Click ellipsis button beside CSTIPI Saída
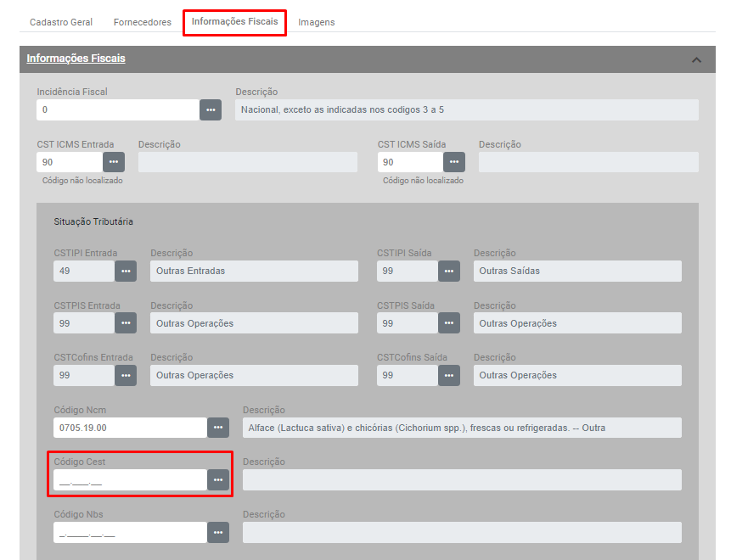This screenshot has height=560, width=731. point(449,271)
